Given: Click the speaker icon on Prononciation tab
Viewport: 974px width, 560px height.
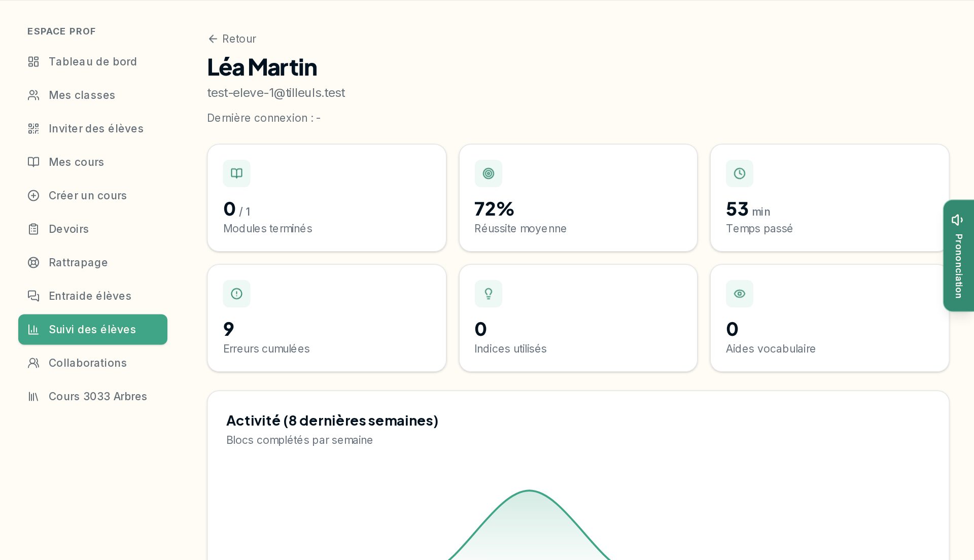Looking at the screenshot, I should click(957, 220).
